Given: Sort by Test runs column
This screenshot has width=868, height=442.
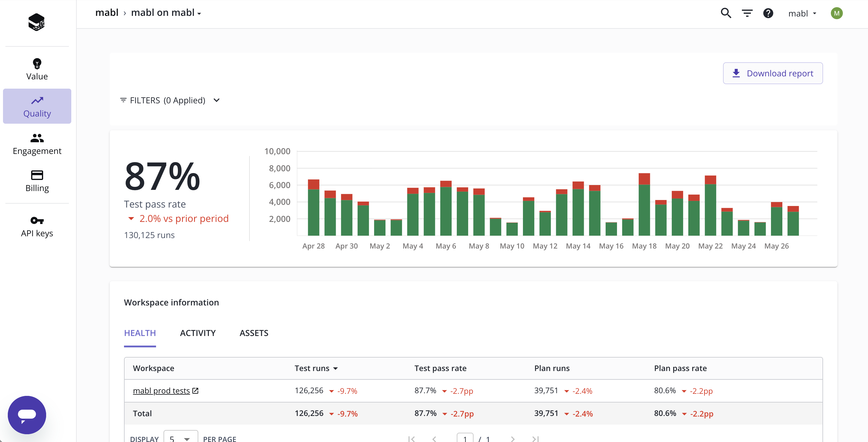Looking at the screenshot, I should [316, 368].
